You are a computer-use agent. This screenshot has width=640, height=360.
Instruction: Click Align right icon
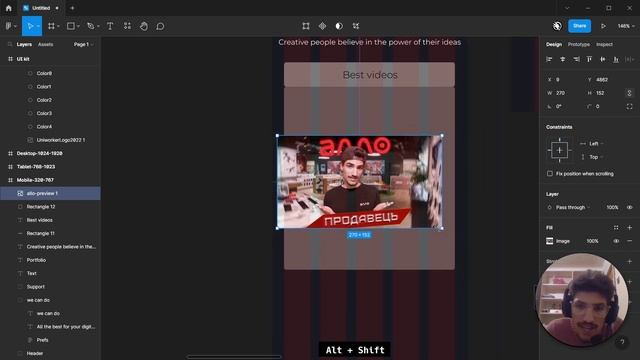576,60
